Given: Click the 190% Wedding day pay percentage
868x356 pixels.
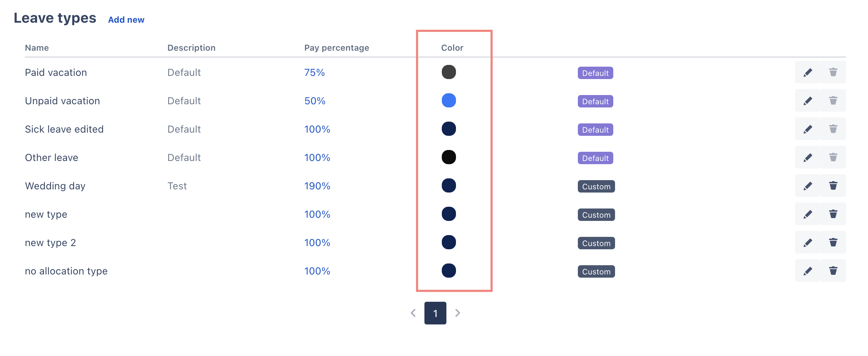Looking at the screenshot, I should (x=317, y=186).
